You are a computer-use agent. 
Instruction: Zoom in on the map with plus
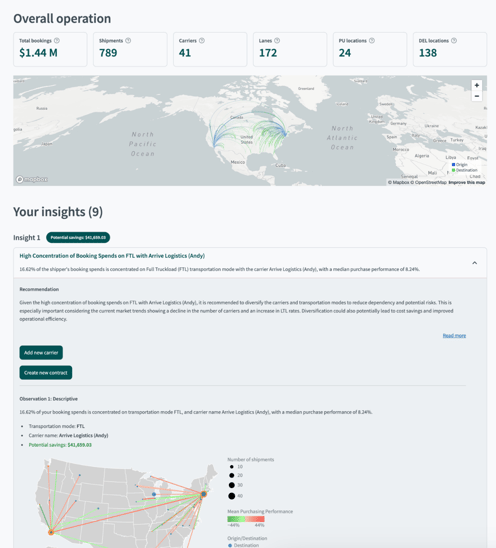point(477,85)
